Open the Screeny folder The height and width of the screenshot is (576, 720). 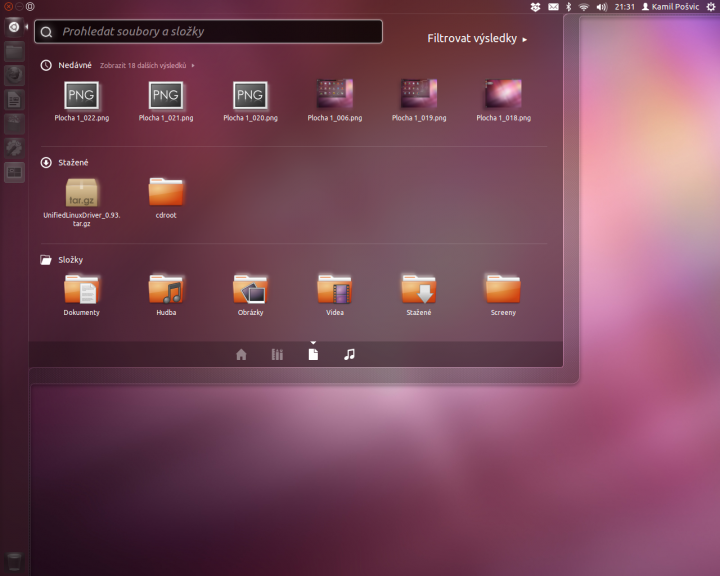tap(503, 290)
